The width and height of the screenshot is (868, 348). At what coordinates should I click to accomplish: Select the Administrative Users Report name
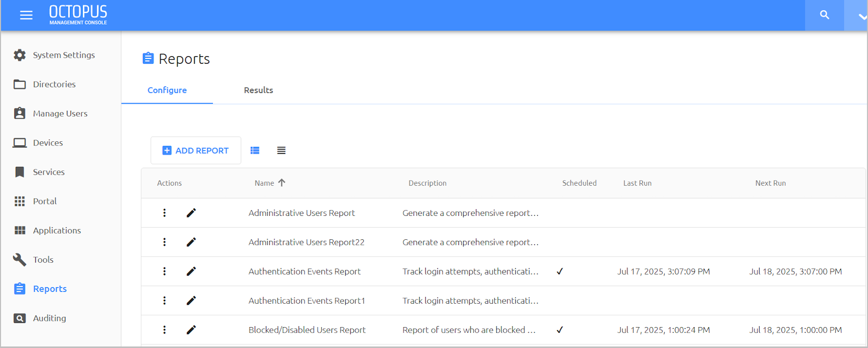coord(301,213)
